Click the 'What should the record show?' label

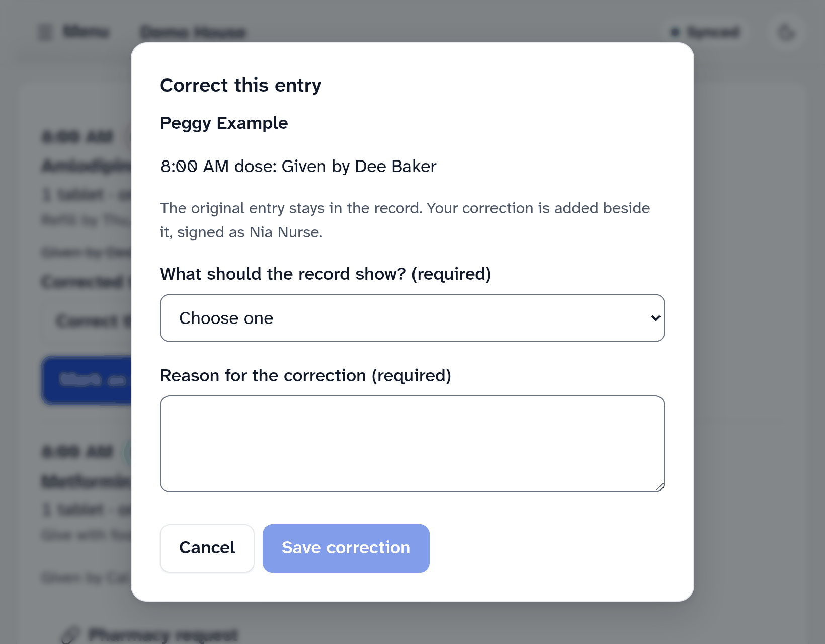(325, 274)
